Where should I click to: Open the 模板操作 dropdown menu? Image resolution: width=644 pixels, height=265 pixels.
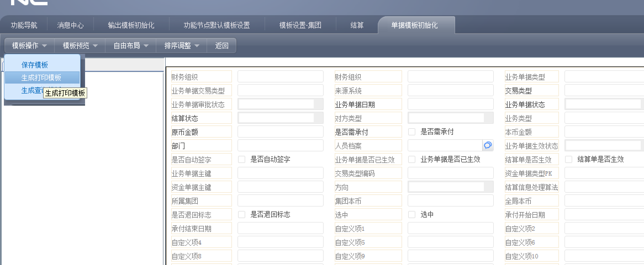[x=30, y=45]
